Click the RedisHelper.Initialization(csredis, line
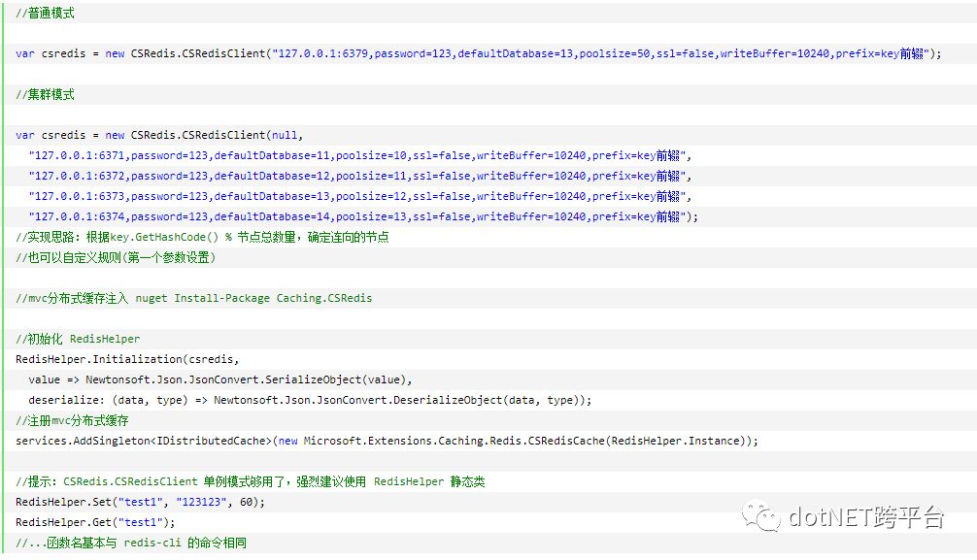Screen dimensions: 977x560 [x=127, y=359]
